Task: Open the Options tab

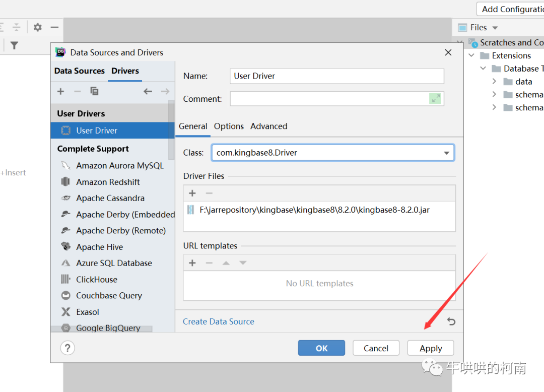Action: pos(229,126)
